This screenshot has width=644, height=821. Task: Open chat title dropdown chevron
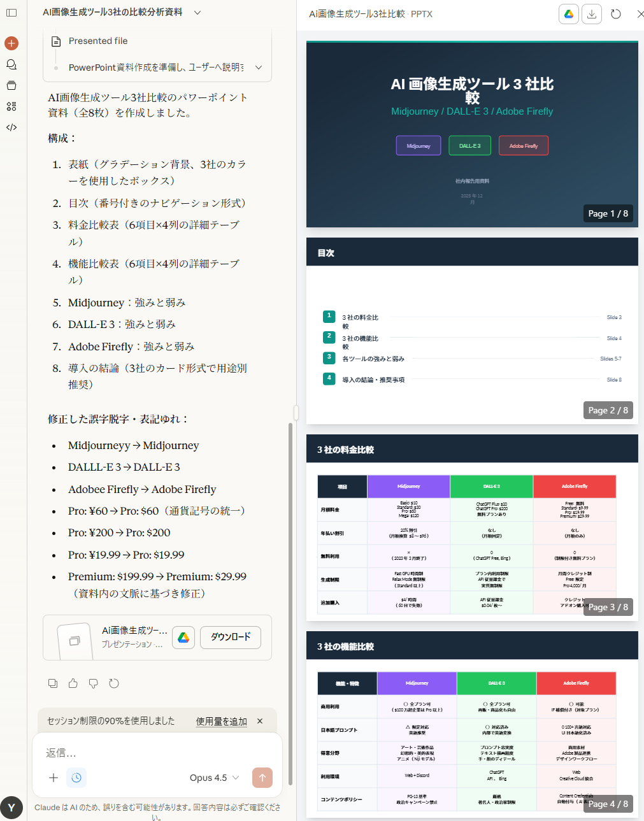point(197,12)
